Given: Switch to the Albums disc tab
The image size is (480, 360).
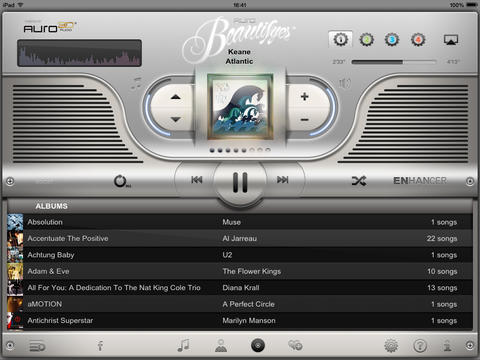Looking at the screenshot, I should [x=258, y=346].
